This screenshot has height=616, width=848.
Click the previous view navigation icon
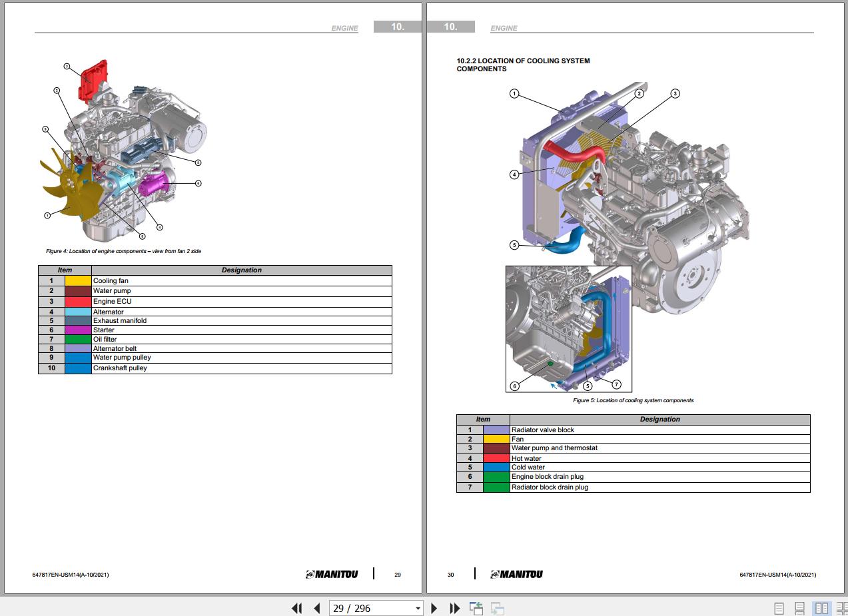pos(476,608)
